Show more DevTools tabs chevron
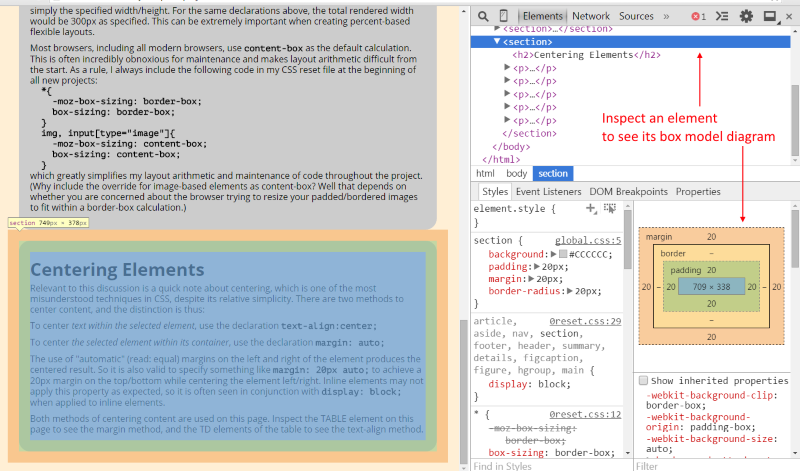This screenshot has height=471, width=800. pyautogui.click(x=666, y=16)
